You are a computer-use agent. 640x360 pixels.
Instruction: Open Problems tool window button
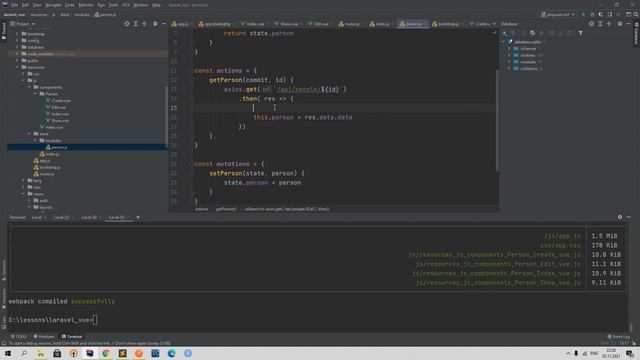coord(44,337)
